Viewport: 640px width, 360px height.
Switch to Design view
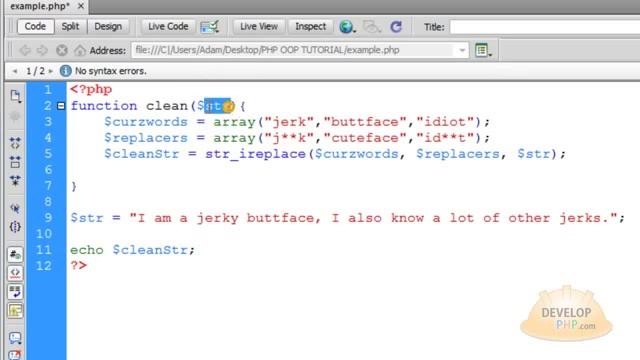108,27
